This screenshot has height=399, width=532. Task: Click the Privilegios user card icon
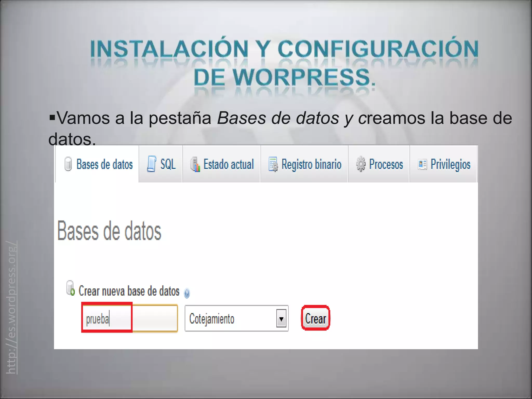(x=422, y=165)
